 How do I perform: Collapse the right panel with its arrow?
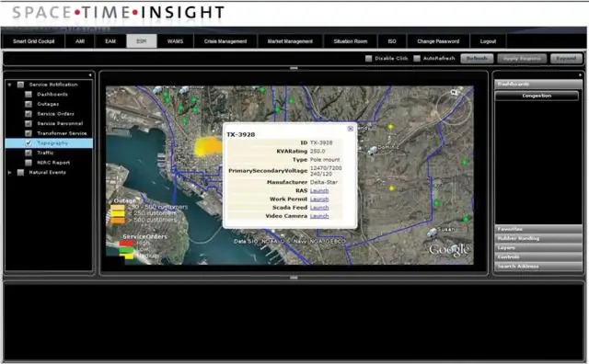581,75
